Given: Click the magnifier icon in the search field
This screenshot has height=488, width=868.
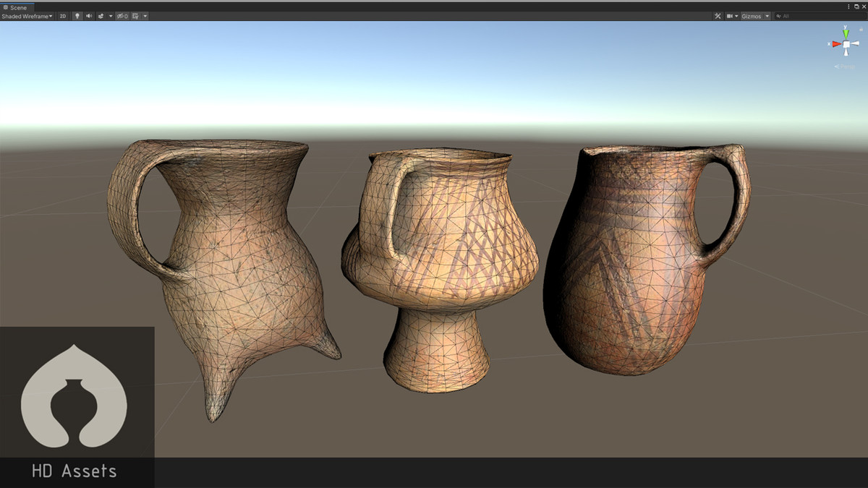Looking at the screenshot, I should pos(778,15).
